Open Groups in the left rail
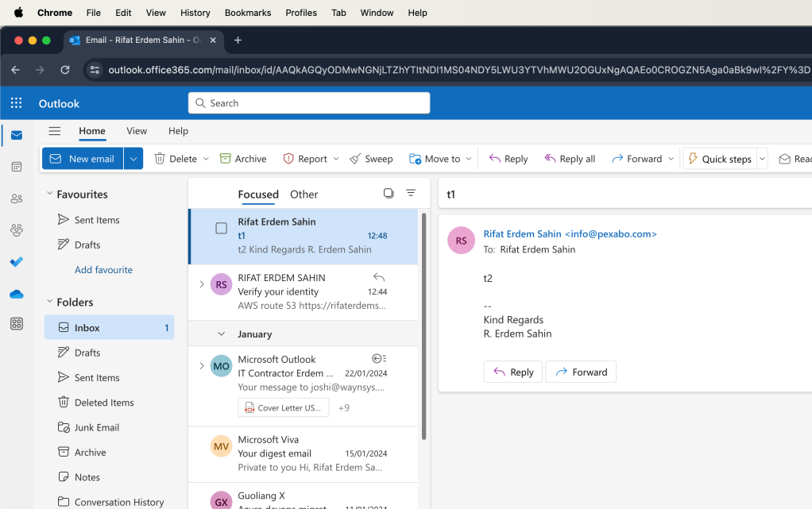The height and width of the screenshot is (509, 812). coord(17,230)
